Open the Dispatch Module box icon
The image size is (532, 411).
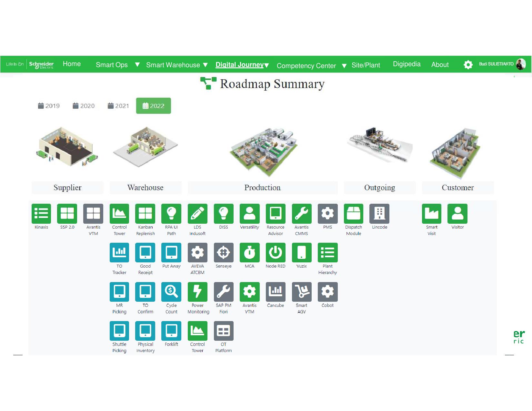point(354,213)
